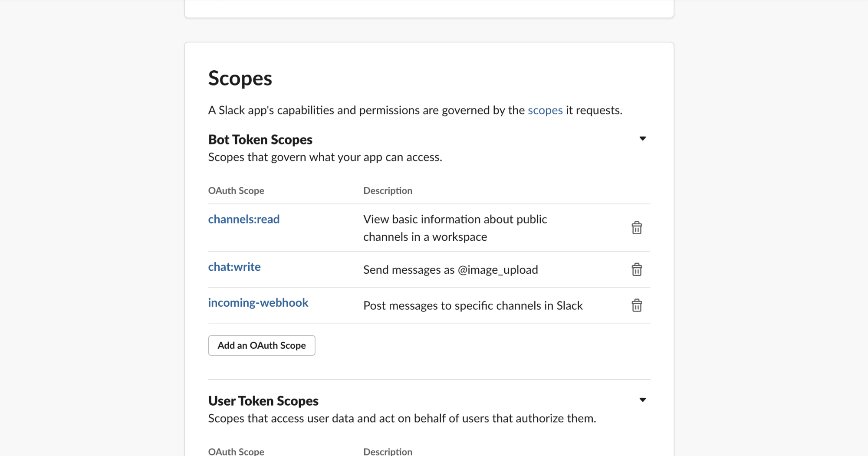Click the User Token OAuth Scope column header

coord(236,452)
